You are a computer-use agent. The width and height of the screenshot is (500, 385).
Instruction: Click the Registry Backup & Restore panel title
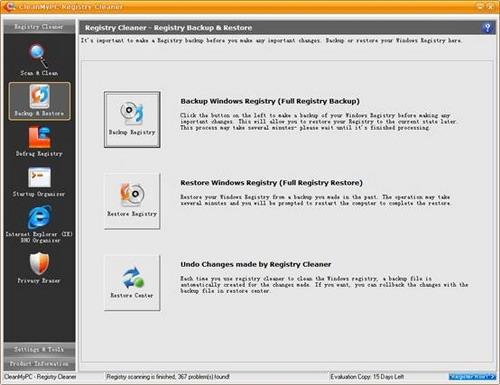point(168,28)
